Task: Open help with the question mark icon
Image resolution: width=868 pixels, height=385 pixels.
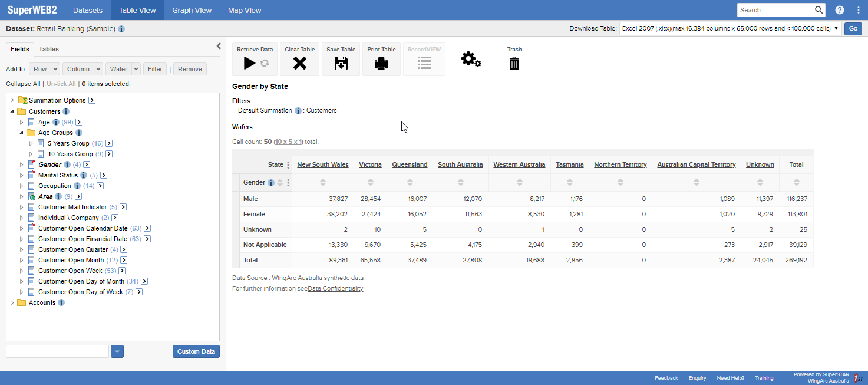Action: (839, 9)
